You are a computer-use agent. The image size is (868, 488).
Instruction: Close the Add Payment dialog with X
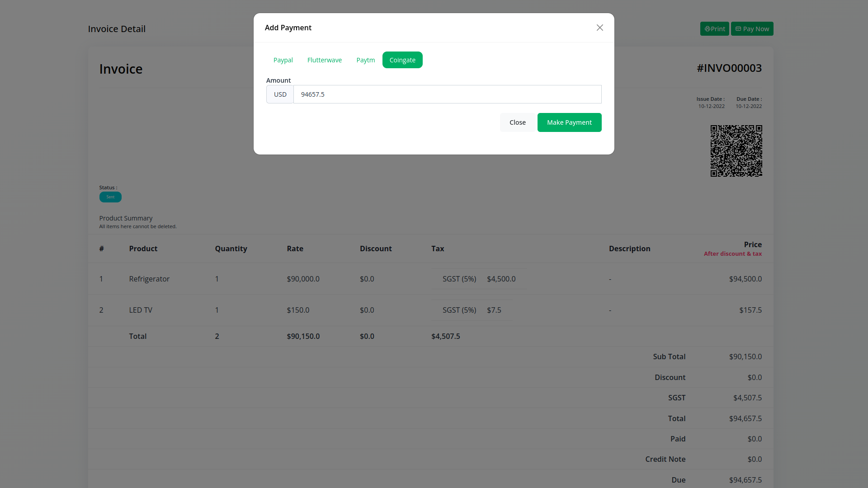(599, 28)
